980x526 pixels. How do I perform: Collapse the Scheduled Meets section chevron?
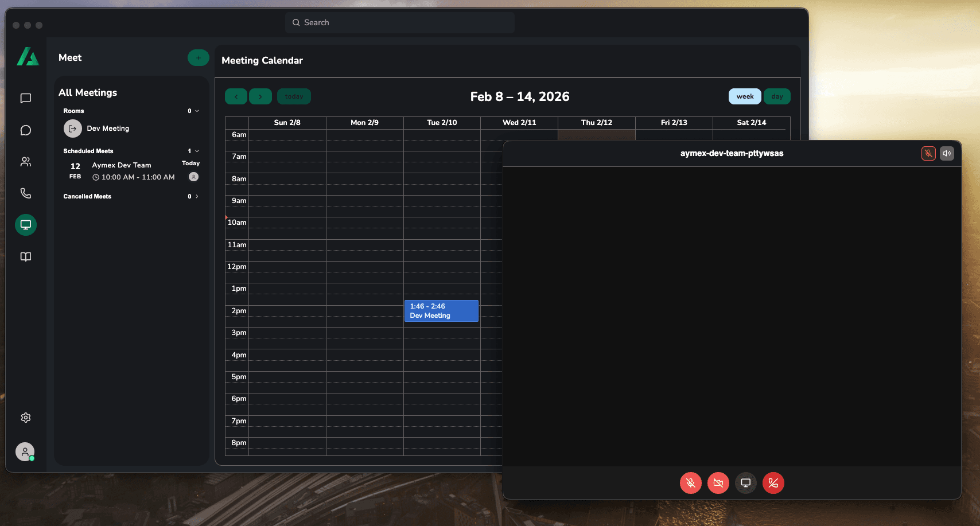tap(197, 151)
